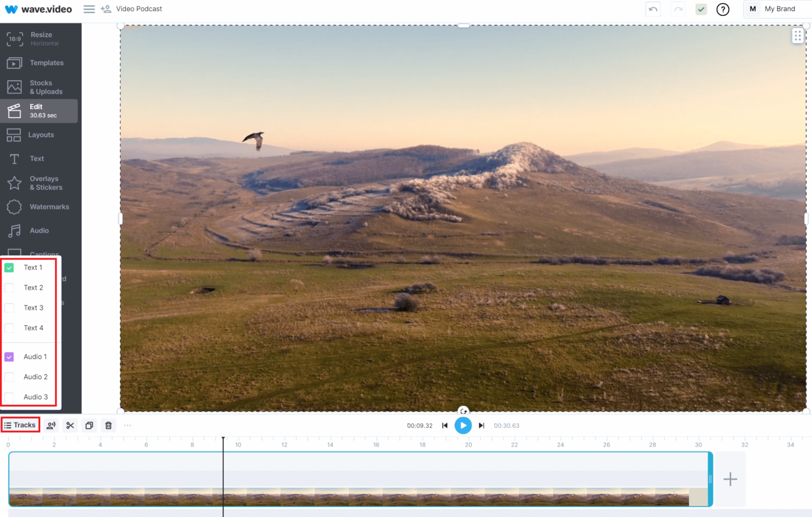Duplicate the clip using the copy icon
This screenshot has height=517, width=812.
[89, 425]
